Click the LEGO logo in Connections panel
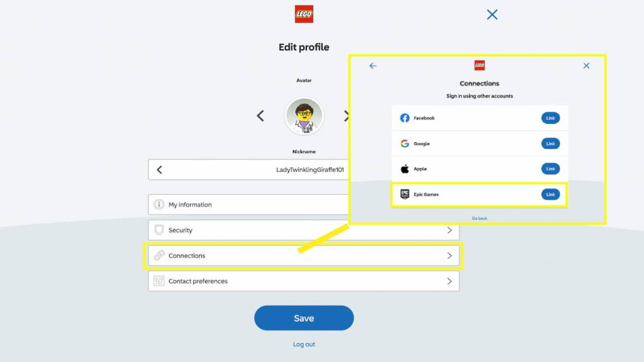644x362 pixels. 479,65
